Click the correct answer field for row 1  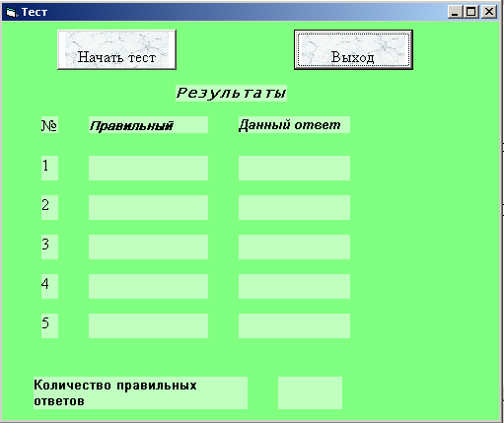pos(148,169)
